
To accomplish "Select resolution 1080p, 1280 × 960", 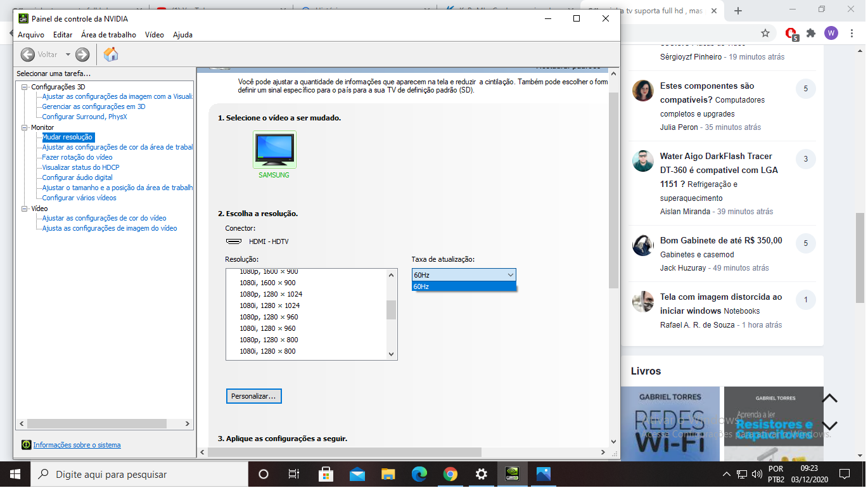I will [x=269, y=317].
